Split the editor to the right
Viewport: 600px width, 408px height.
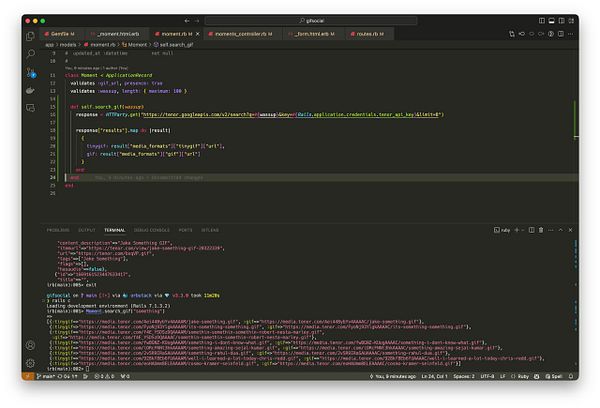point(561,34)
